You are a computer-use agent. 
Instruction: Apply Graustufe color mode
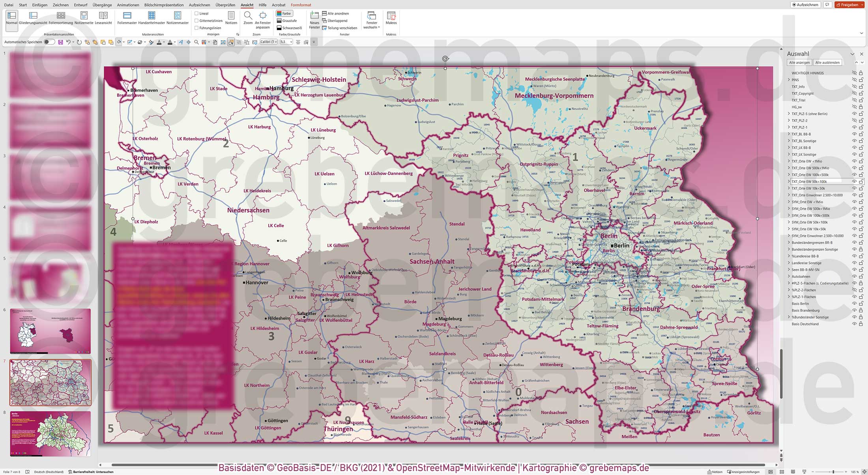288,20
